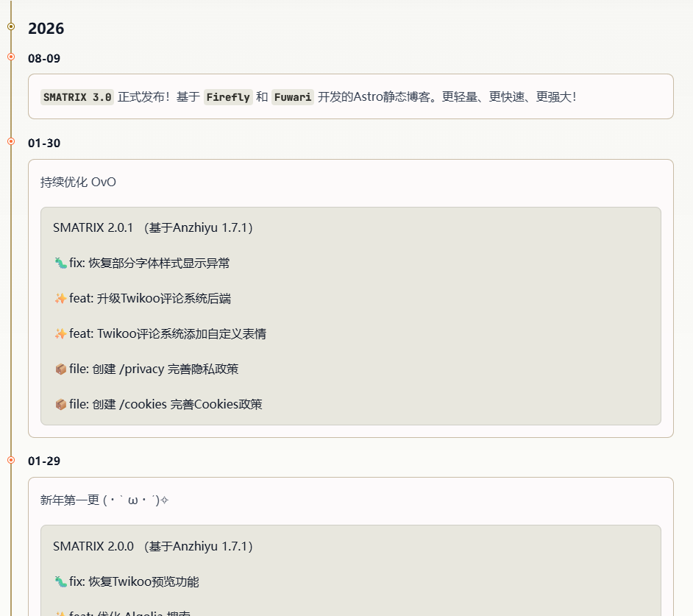Viewport: 693px width, 616px height.
Task: Click the bug icon before 恢复Twikoo预览功能
Action: click(60, 581)
